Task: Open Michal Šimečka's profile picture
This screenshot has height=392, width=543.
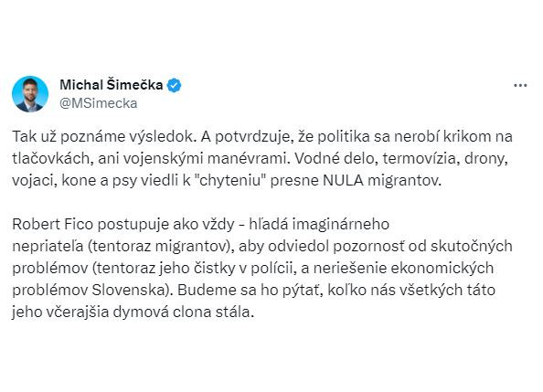Action: [30, 94]
